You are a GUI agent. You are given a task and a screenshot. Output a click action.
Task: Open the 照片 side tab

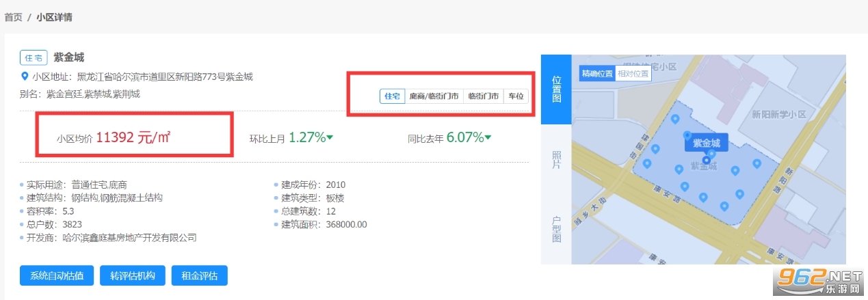556,161
